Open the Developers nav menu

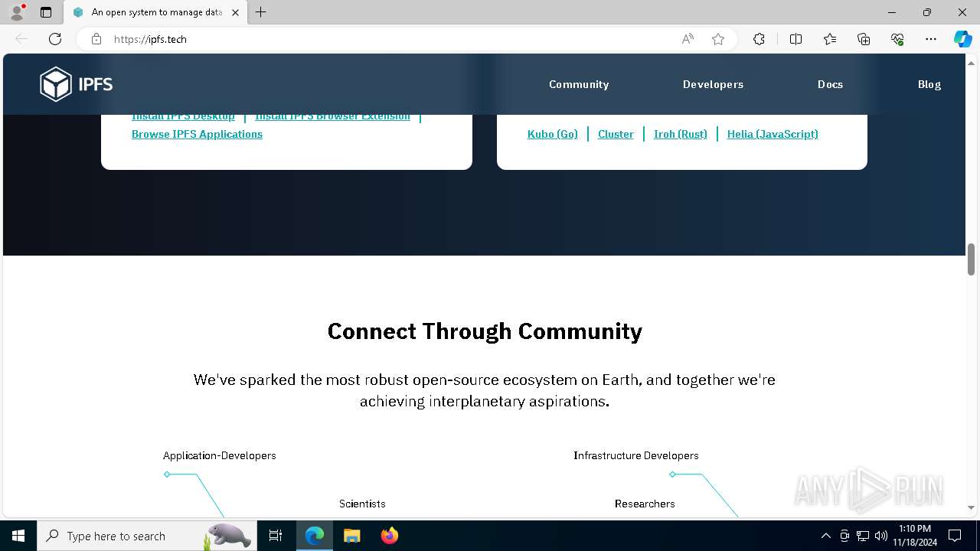coord(713,84)
